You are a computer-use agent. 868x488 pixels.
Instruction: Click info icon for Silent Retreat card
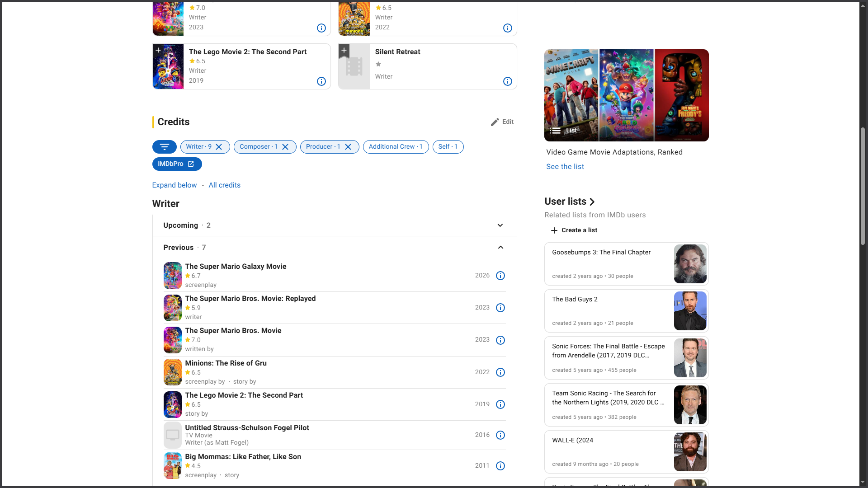tap(507, 81)
